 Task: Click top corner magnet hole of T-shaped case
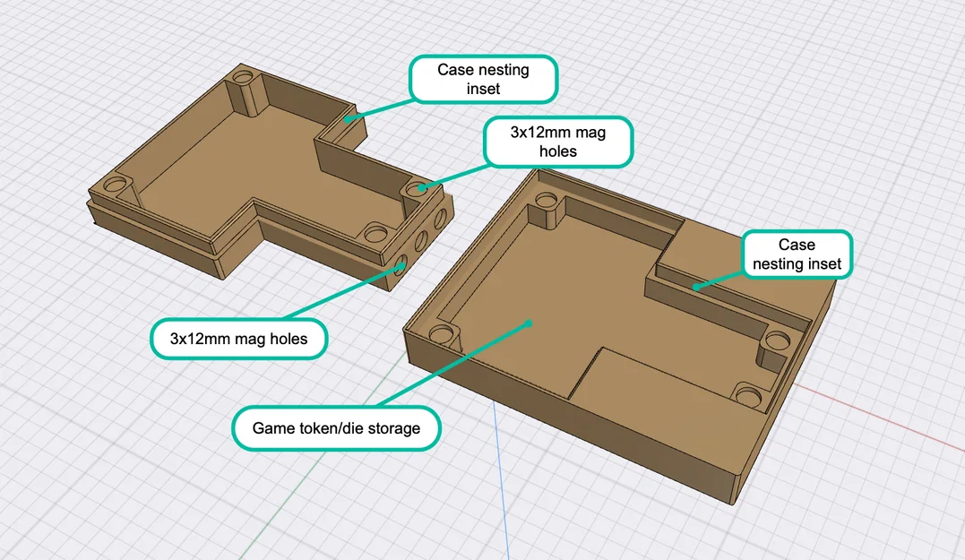pyautogui.click(x=243, y=78)
